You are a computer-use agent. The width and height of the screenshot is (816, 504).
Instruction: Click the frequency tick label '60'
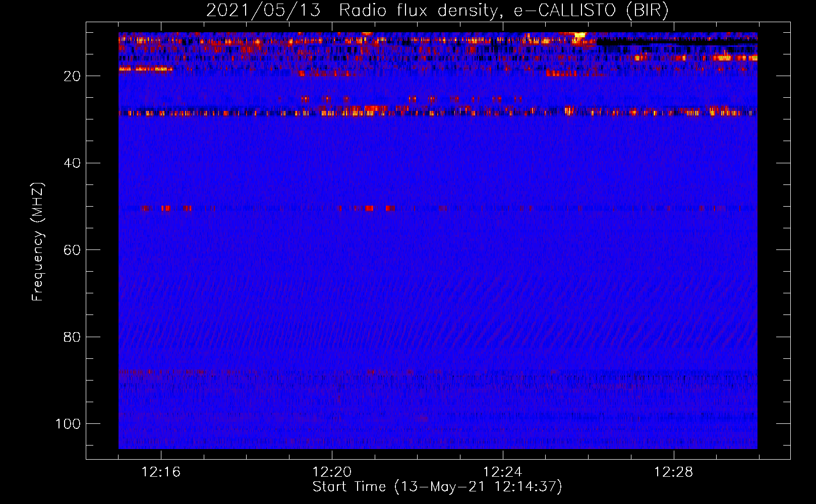(x=72, y=250)
